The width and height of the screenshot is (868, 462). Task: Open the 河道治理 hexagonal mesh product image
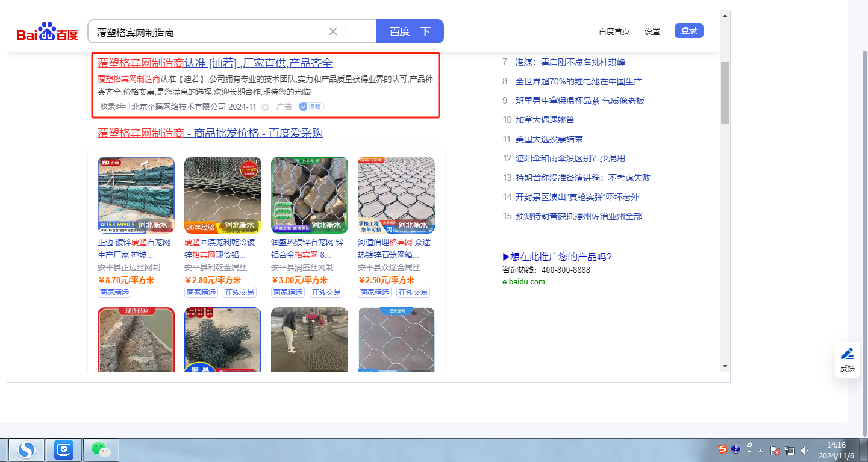(x=396, y=195)
